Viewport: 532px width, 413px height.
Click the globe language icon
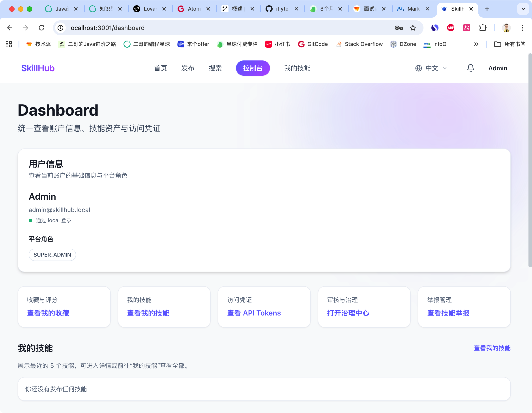(x=418, y=68)
